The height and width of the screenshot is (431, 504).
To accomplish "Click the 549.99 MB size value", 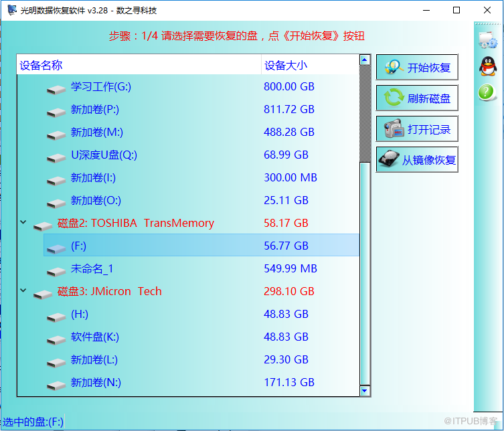I will [290, 268].
